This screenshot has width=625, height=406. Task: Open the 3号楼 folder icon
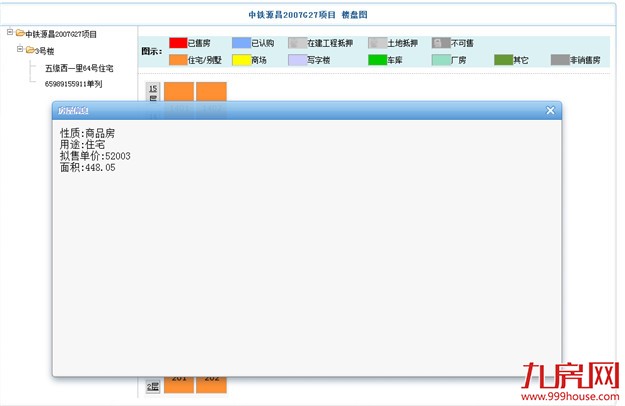[30, 50]
